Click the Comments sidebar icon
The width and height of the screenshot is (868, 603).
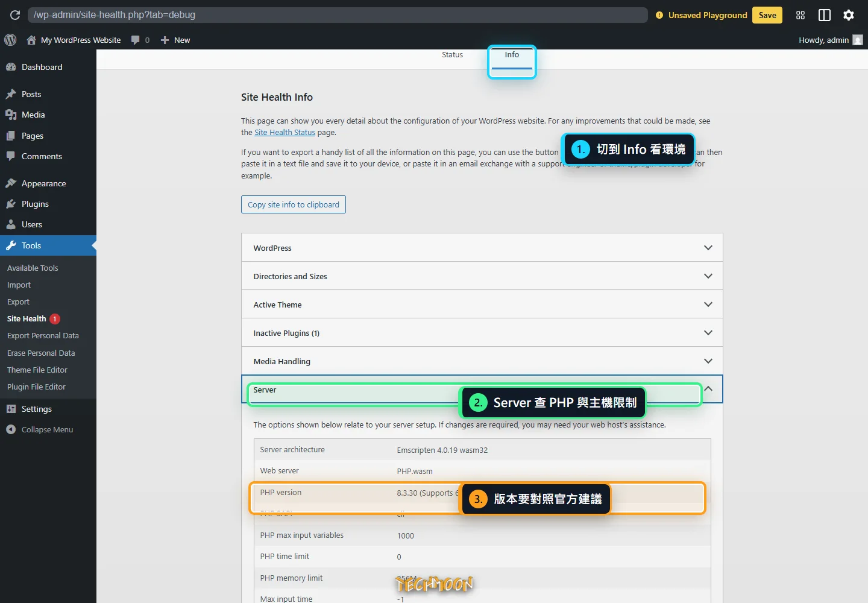tap(11, 156)
